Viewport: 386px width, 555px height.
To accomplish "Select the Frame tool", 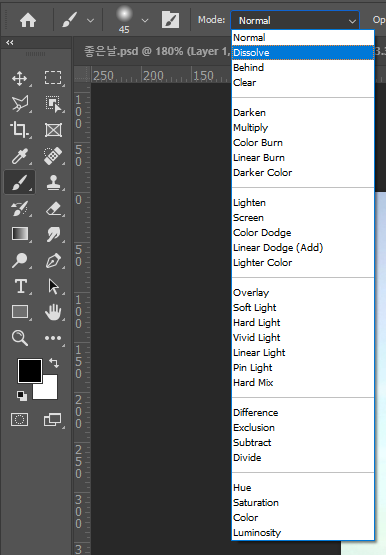I will [53, 130].
